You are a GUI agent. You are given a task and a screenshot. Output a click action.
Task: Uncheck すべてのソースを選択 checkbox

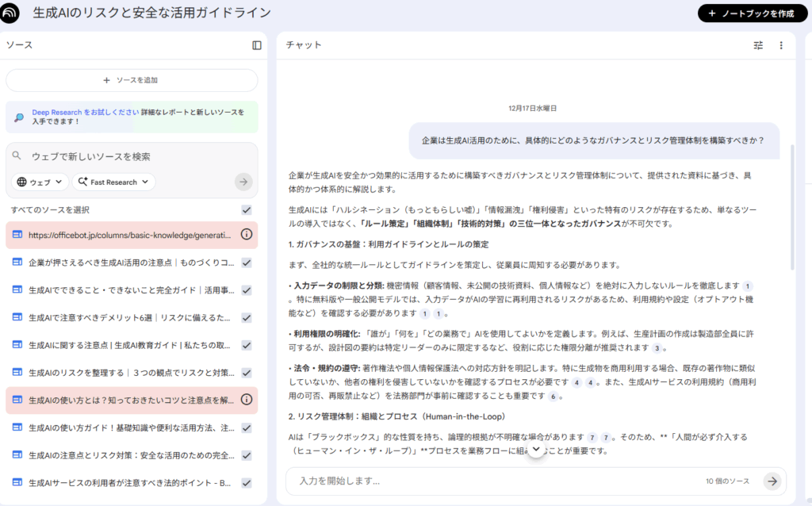click(247, 208)
